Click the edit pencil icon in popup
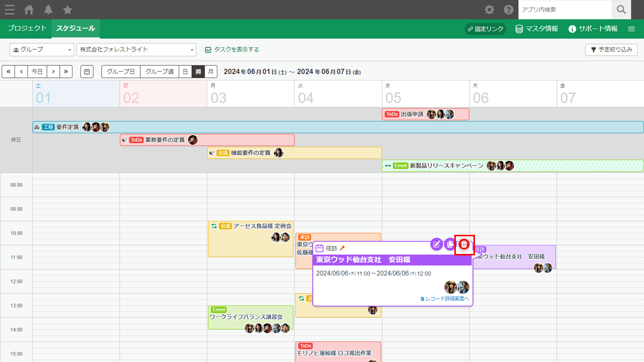Image resolution: width=644 pixels, height=362 pixels. tap(437, 244)
